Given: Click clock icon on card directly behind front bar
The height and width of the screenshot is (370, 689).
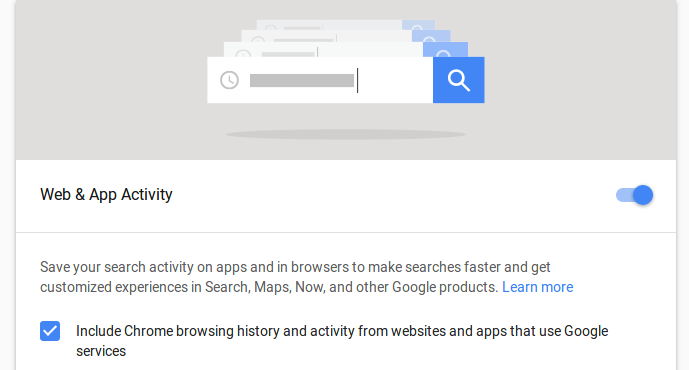Looking at the screenshot, I should (243, 54).
